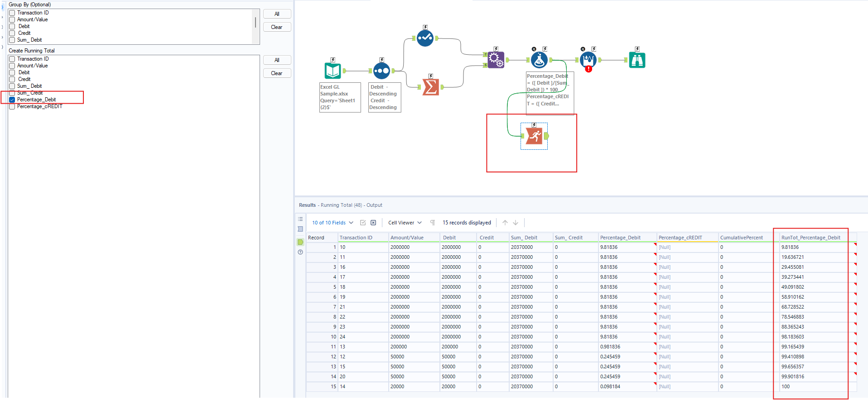Click All button for Group By list
Screen dimensions: 868x400
coord(277,14)
